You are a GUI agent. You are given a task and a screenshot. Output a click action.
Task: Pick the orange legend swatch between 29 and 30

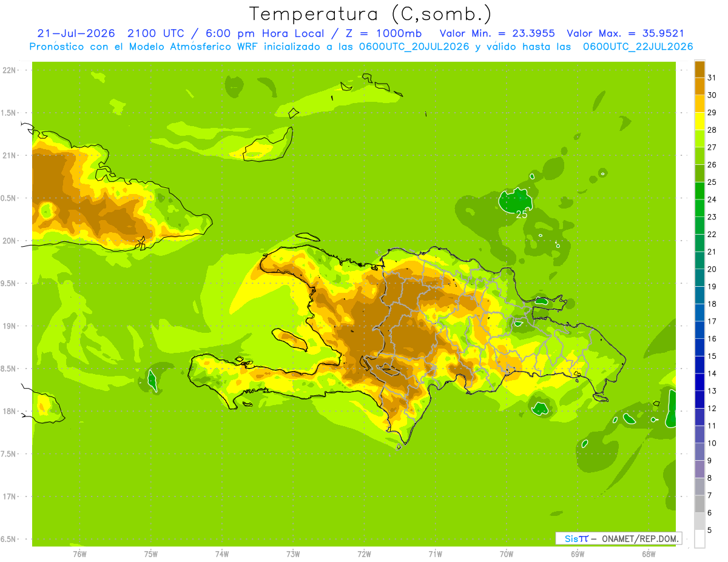tap(699, 104)
